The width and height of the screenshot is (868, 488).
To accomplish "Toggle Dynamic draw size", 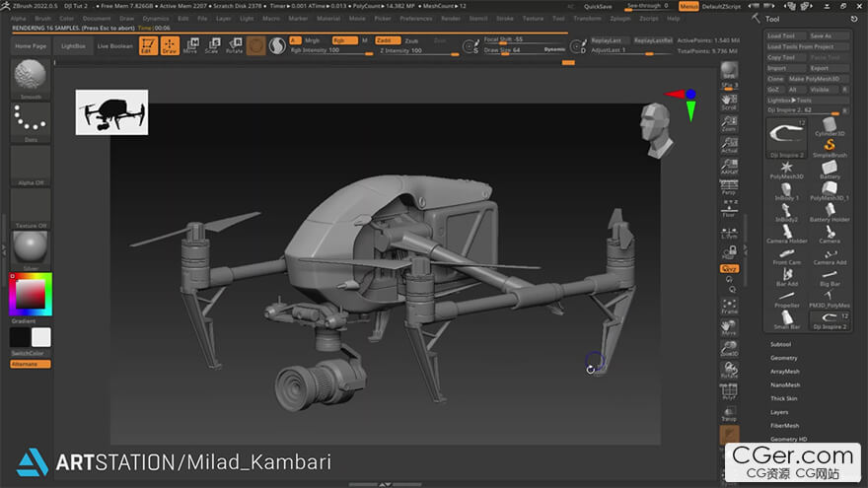I will click(554, 50).
